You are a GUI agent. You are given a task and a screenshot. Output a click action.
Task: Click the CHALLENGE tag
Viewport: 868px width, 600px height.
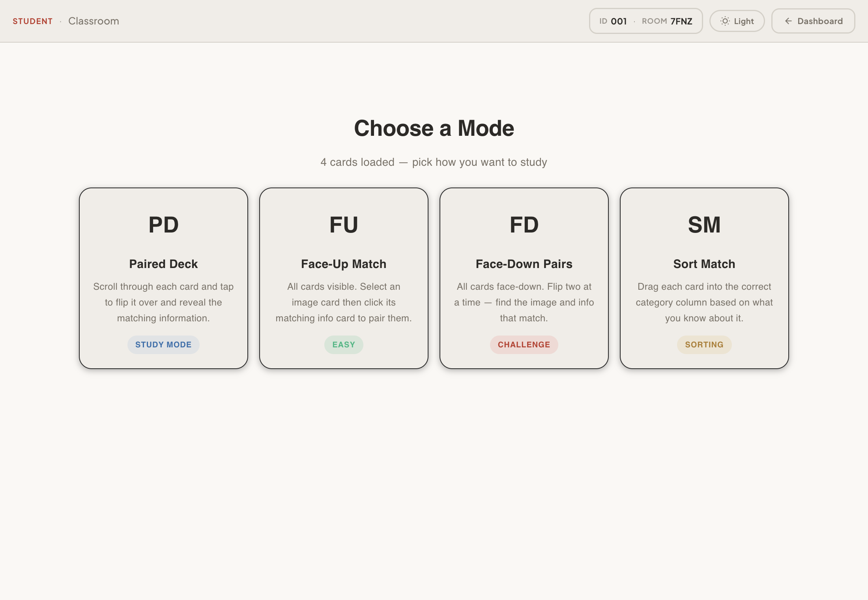(x=524, y=345)
